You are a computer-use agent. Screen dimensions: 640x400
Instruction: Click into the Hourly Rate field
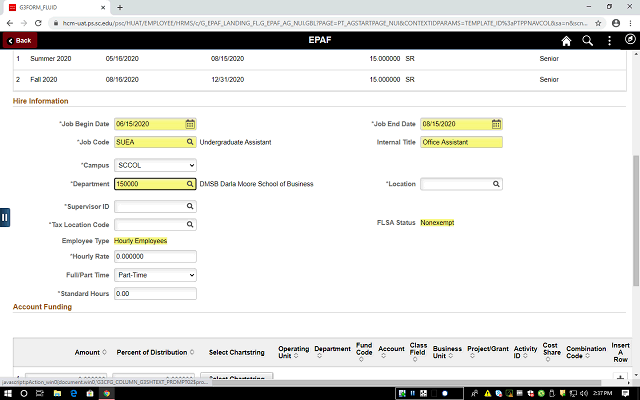(x=155, y=257)
